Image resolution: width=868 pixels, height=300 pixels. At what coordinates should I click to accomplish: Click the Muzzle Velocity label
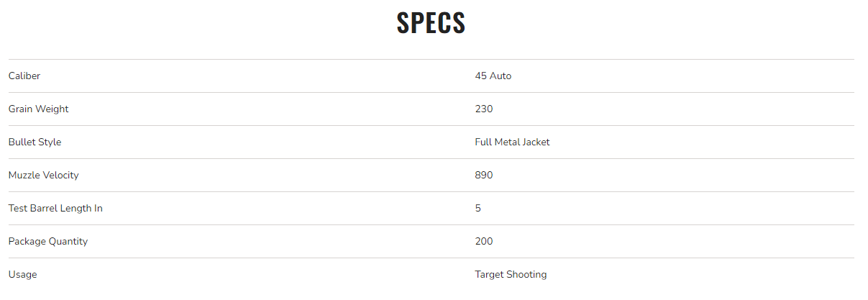(43, 175)
